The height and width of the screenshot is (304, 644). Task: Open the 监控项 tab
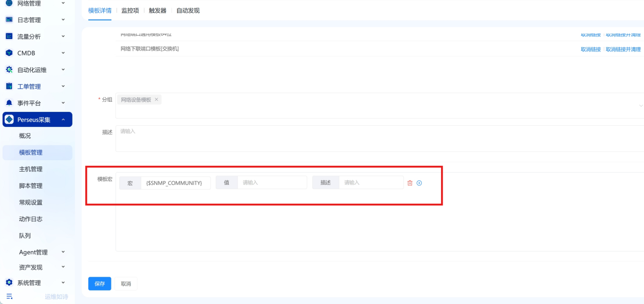[x=130, y=10]
